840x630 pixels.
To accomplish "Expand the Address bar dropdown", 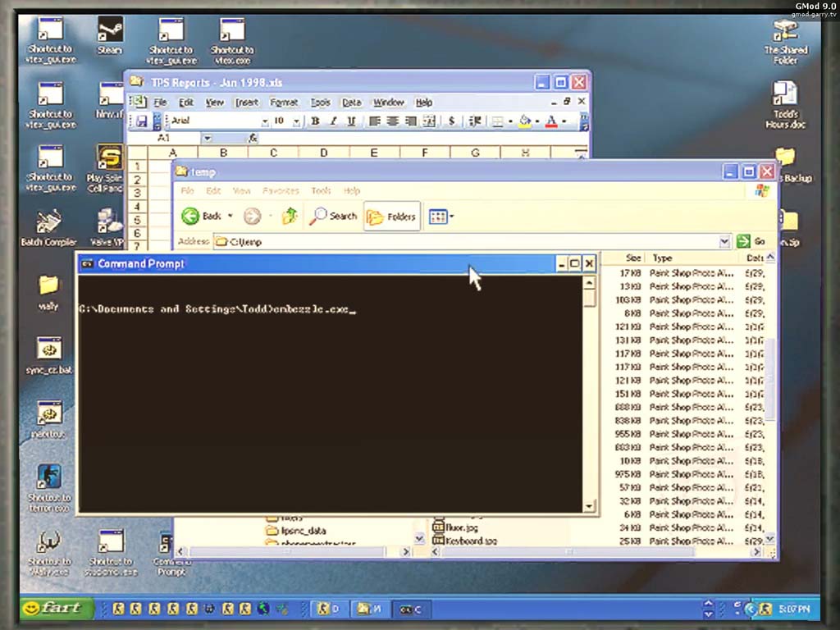I will (724, 241).
